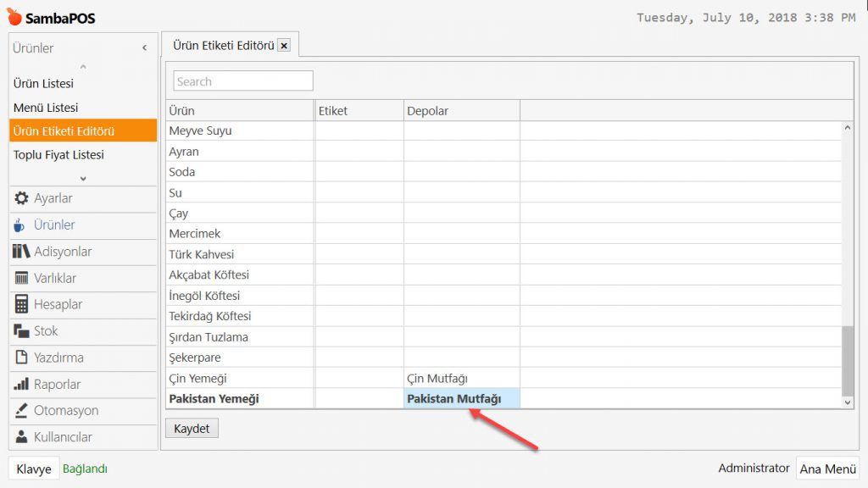Close the Ürün Etiketi Editörü tab
Viewport: 868px width, 488px height.
pyautogui.click(x=284, y=46)
